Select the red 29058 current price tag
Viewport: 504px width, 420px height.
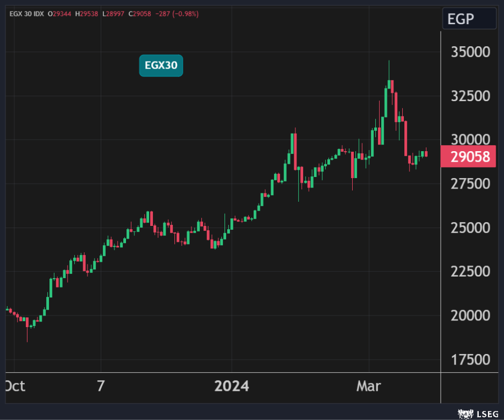[x=470, y=157]
